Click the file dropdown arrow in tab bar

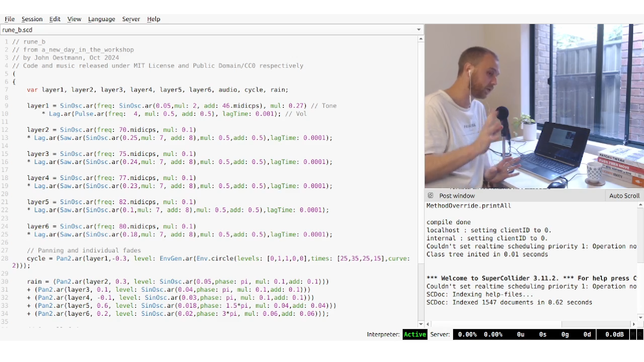tap(418, 29)
